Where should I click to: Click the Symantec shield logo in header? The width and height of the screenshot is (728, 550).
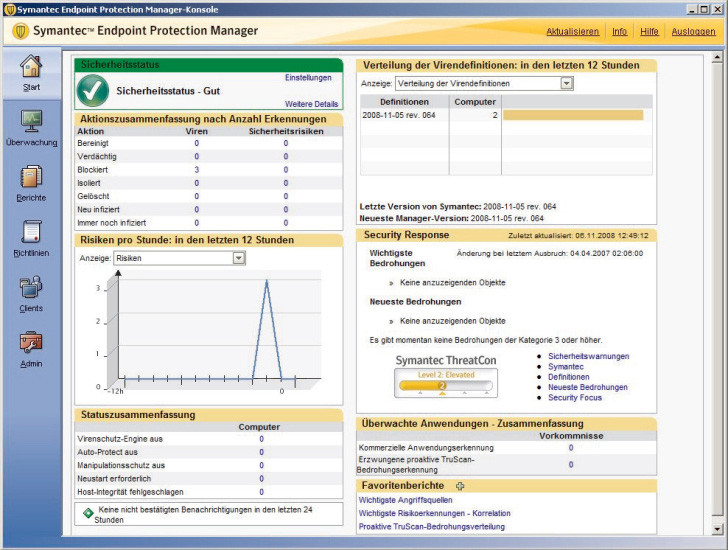click(x=20, y=31)
